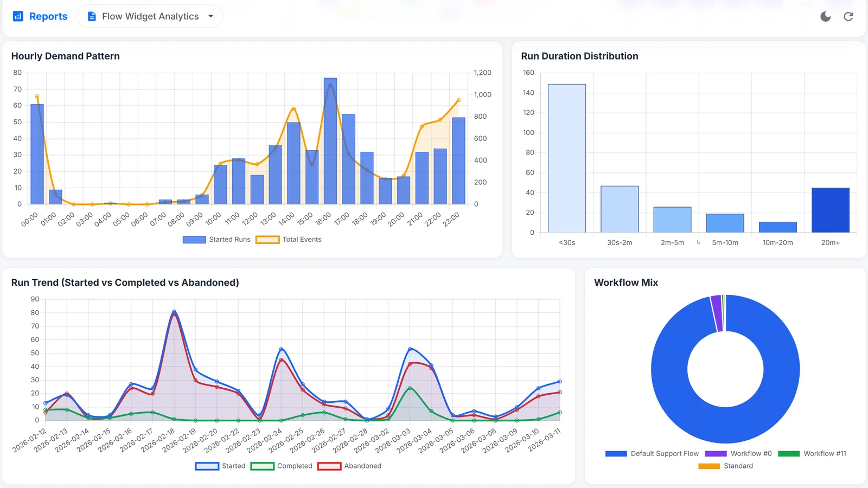Click the large blue donut segment in Workflow Mix

coord(725,424)
